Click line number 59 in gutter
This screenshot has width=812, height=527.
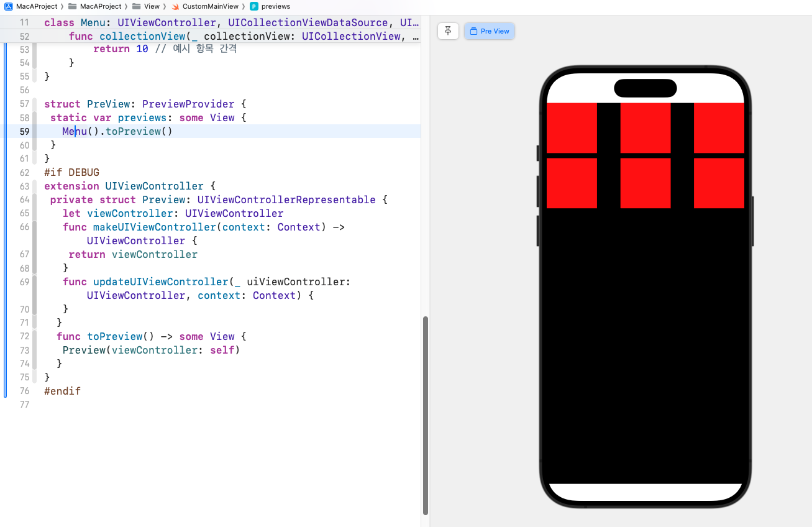[24, 132]
